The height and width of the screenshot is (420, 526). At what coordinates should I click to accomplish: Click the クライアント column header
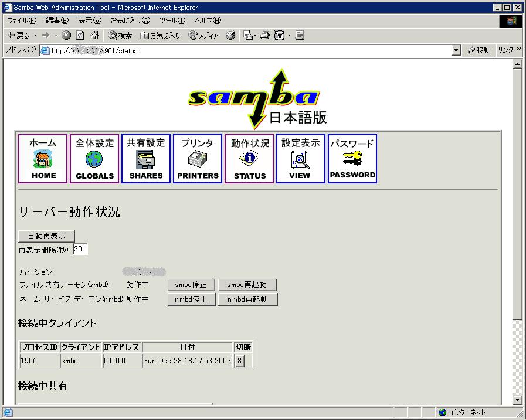tap(81, 347)
